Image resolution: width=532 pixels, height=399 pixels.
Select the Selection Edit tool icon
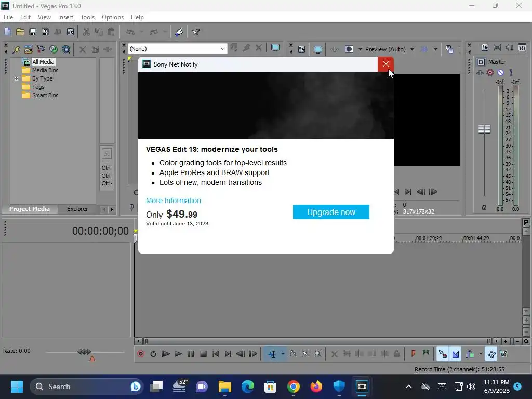point(305,354)
